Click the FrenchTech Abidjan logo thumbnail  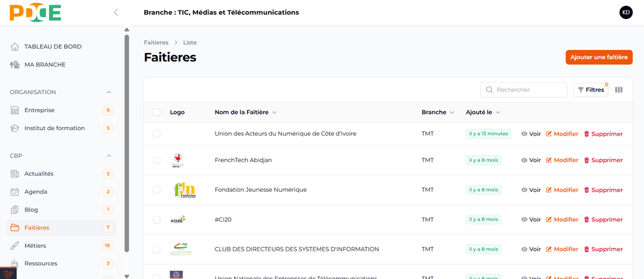[x=178, y=160]
